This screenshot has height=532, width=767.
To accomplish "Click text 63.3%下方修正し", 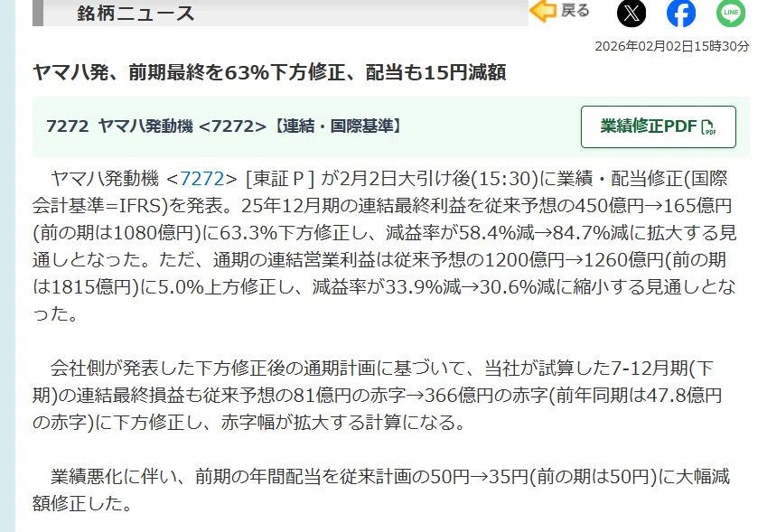I will pos(294,233).
